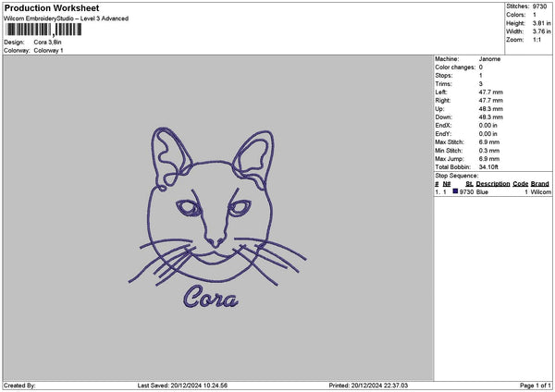
Task: Select the Description column header
Action: 492,183
